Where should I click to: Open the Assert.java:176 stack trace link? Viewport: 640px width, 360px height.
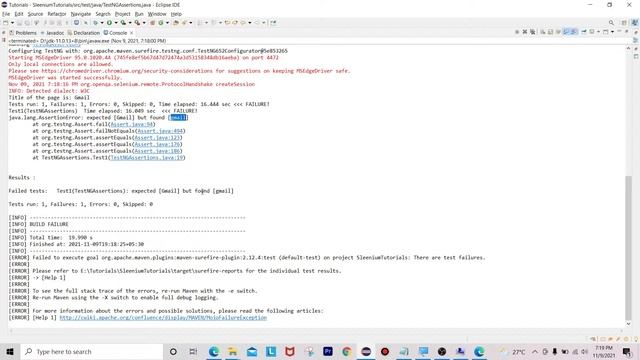pos(157,144)
